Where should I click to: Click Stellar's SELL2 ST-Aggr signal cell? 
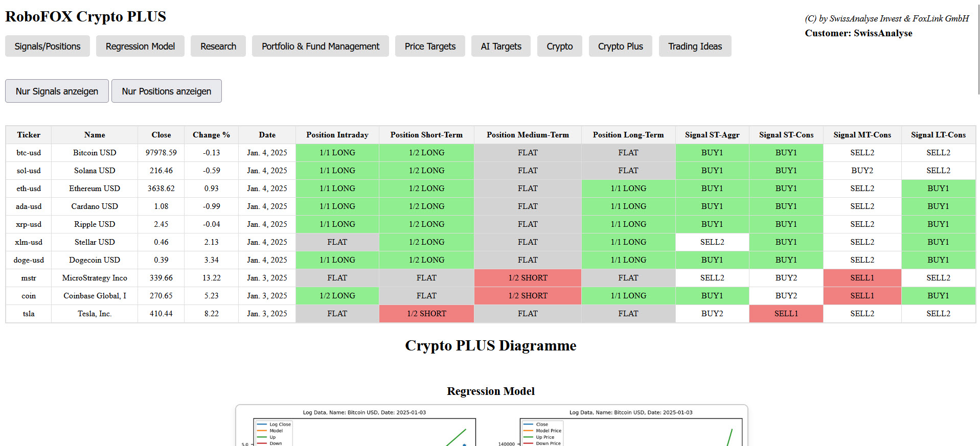click(x=712, y=242)
